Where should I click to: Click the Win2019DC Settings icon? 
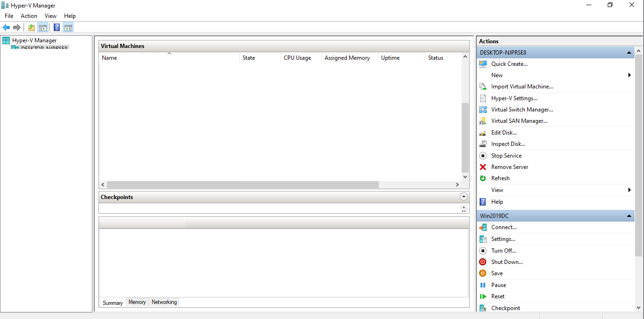click(x=483, y=239)
